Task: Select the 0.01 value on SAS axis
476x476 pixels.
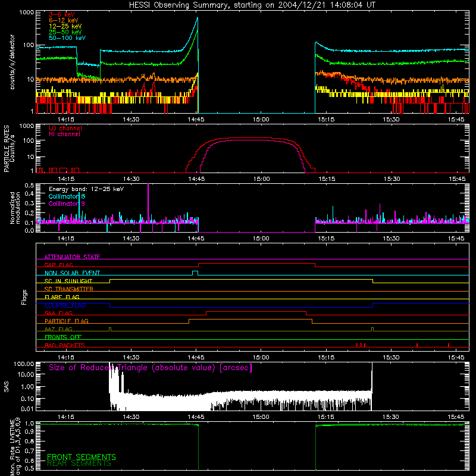Action: 27,409
